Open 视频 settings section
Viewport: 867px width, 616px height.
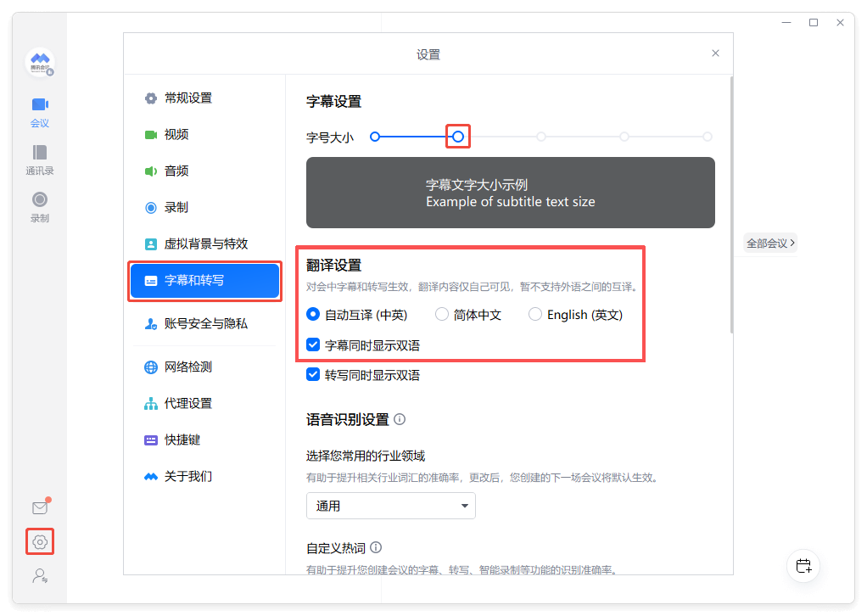click(204, 135)
